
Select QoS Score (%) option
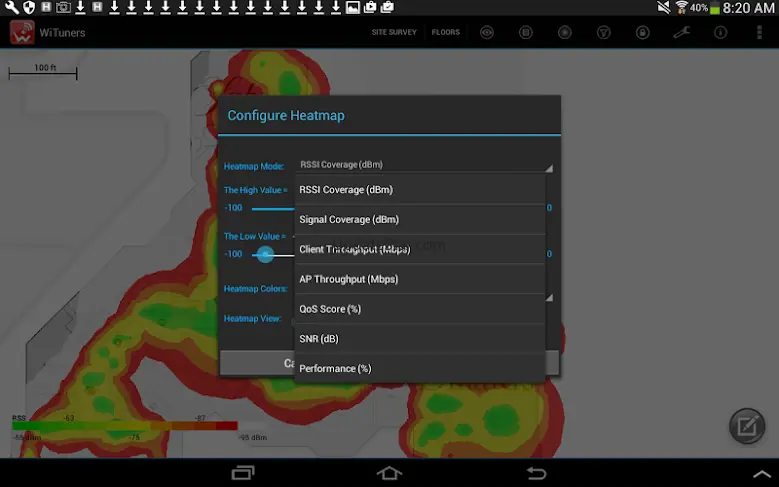point(420,309)
